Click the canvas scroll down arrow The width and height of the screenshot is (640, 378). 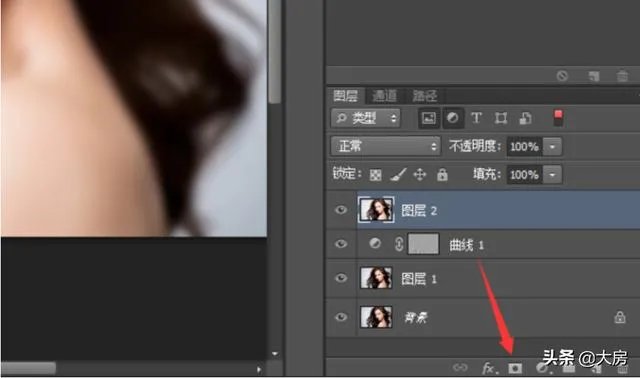click(x=275, y=354)
